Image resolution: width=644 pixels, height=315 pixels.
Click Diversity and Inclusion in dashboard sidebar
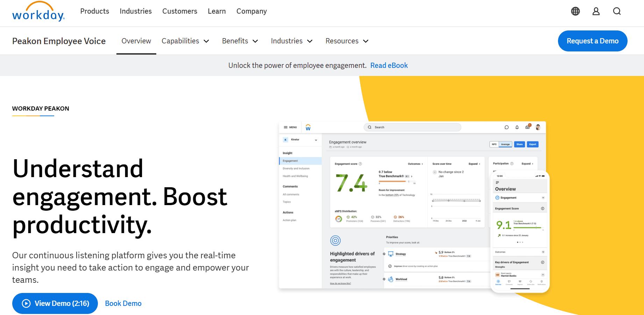point(296,169)
